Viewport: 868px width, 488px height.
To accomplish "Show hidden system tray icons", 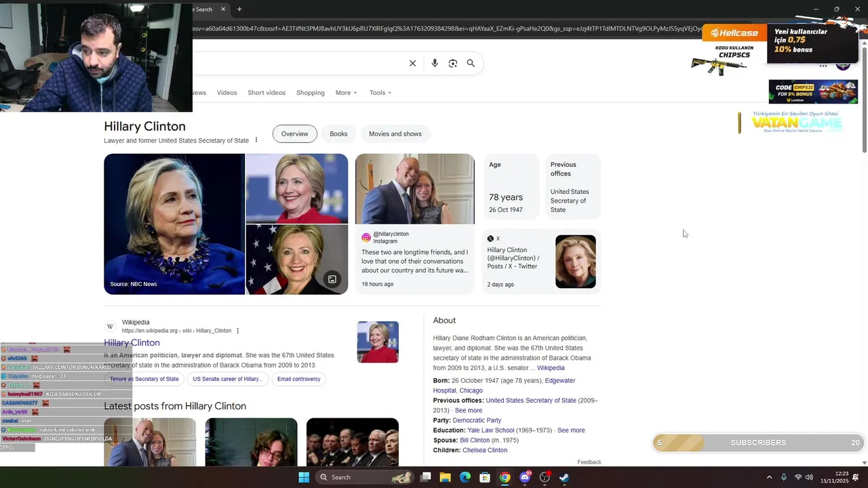I will pyautogui.click(x=769, y=477).
